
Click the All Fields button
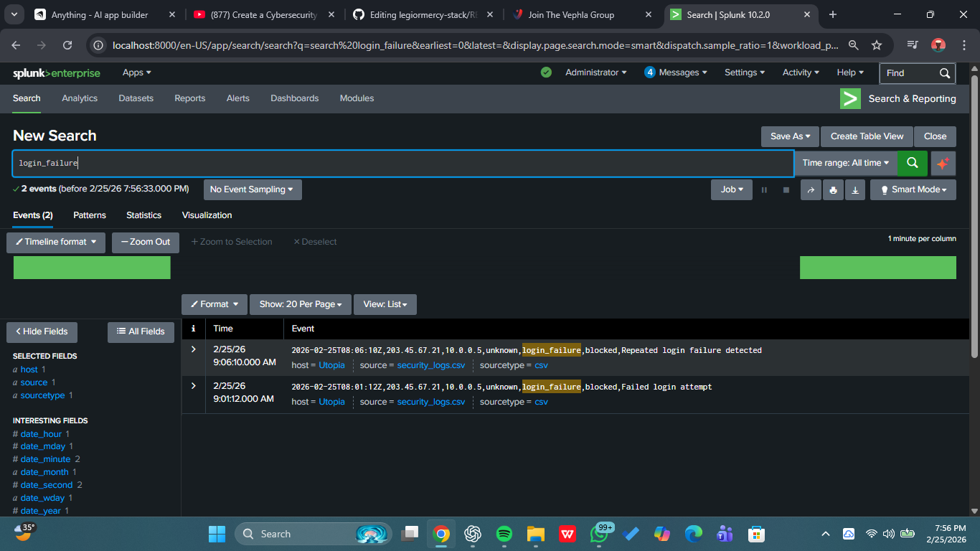tap(141, 332)
